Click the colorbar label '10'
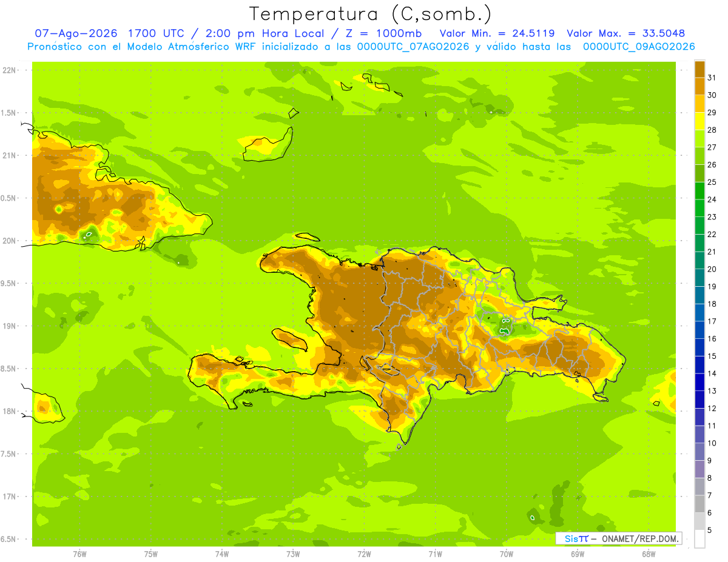 tap(712, 443)
